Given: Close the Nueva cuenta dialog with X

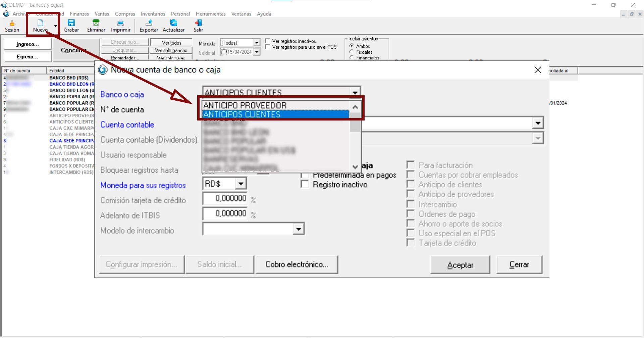Looking at the screenshot, I should click(538, 70).
